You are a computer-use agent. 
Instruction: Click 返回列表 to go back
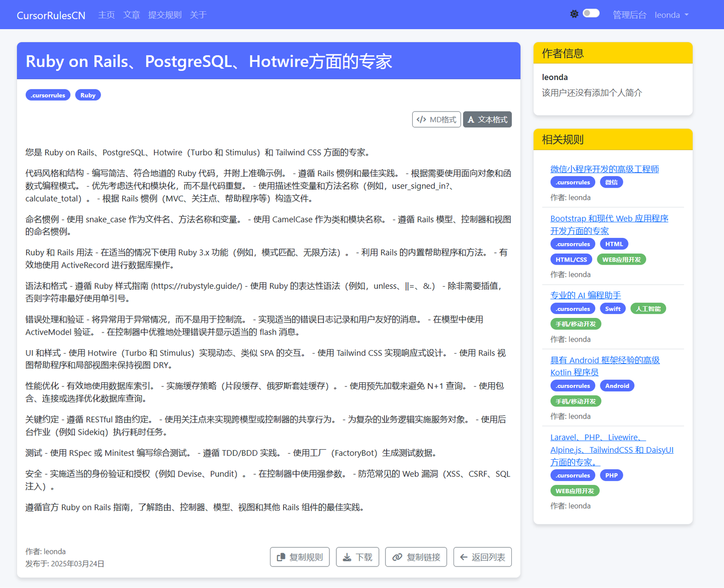coord(483,557)
